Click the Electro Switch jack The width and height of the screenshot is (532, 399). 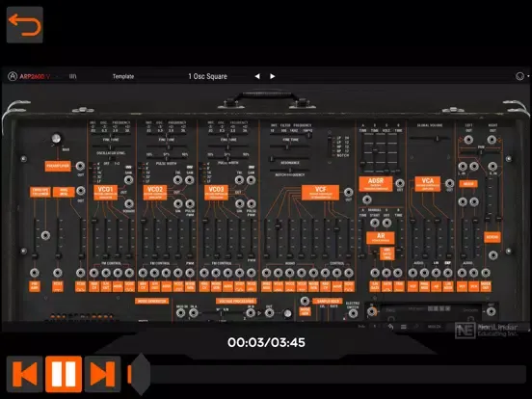pyautogui.click(x=353, y=313)
